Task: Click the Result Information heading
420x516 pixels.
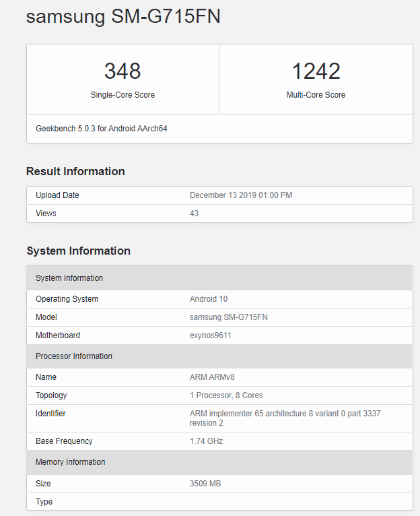Action: point(75,171)
